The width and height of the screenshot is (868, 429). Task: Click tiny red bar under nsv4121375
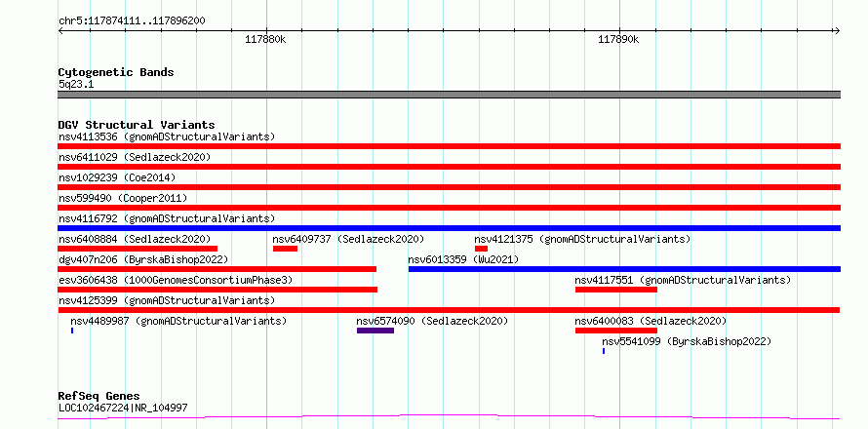click(481, 249)
